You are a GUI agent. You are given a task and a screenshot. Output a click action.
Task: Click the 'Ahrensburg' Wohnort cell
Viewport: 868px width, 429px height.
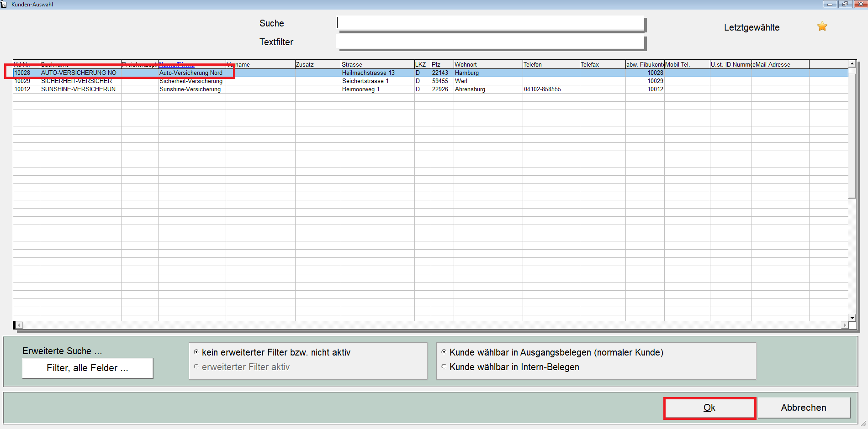488,89
